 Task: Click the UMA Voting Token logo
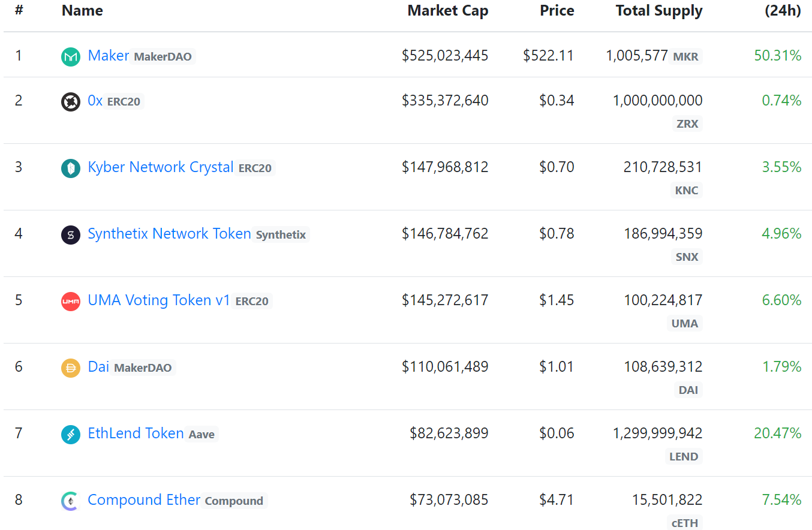point(70,301)
